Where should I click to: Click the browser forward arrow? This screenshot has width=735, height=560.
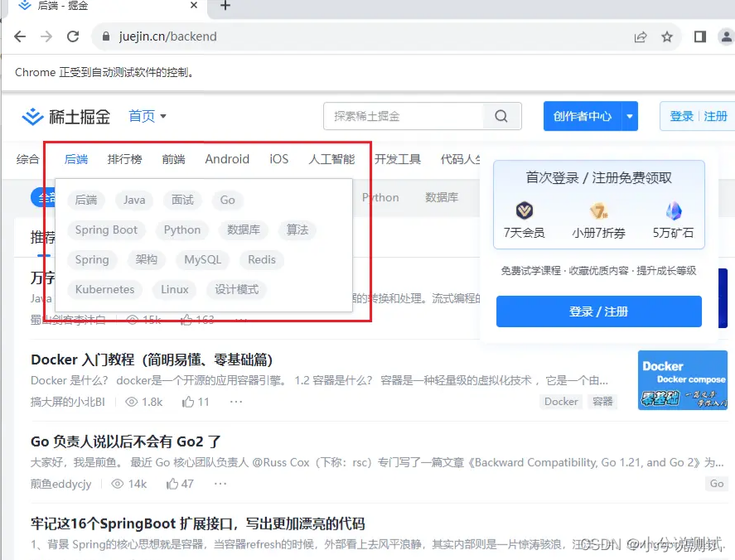tap(46, 36)
